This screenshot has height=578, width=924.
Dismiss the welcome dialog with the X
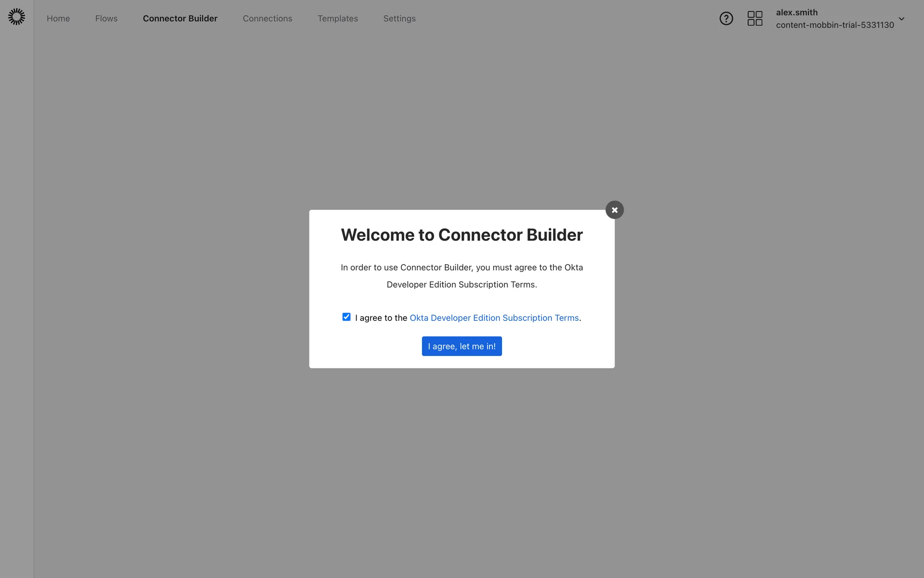click(615, 210)
